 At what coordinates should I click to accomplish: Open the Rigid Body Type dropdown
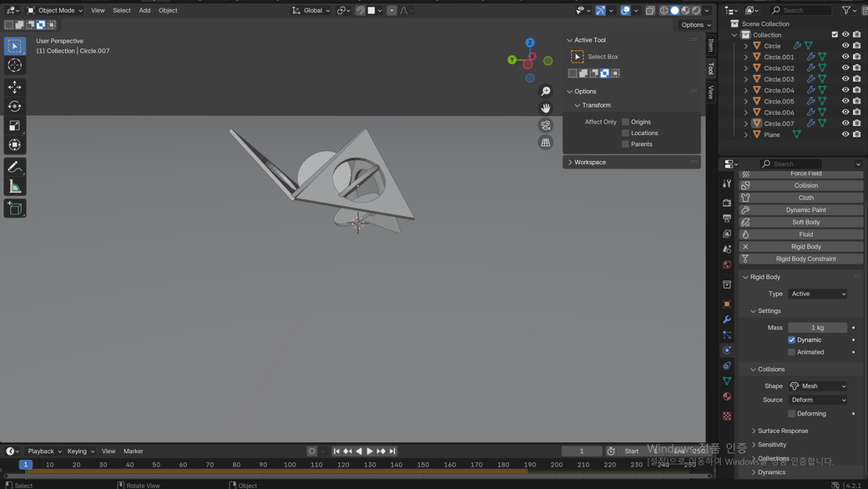(817, 294)
